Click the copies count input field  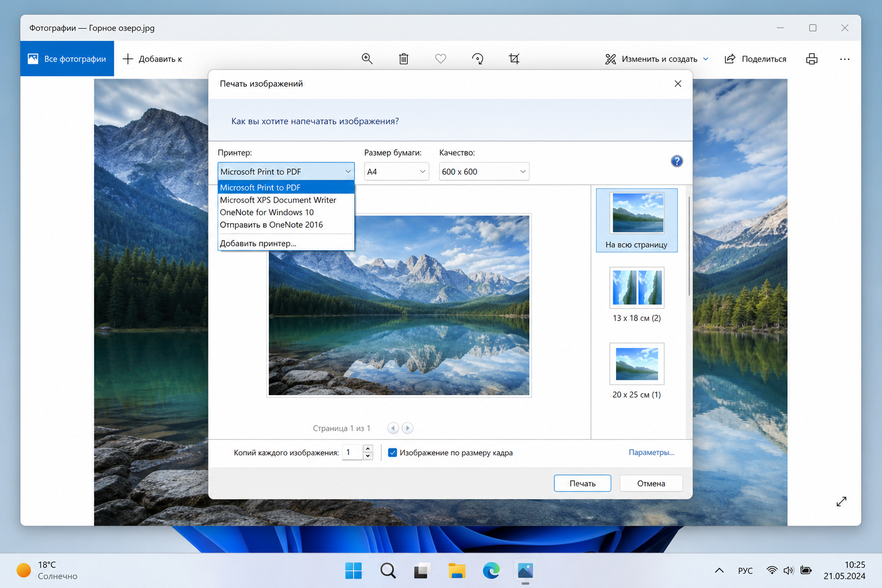[353, 452]
